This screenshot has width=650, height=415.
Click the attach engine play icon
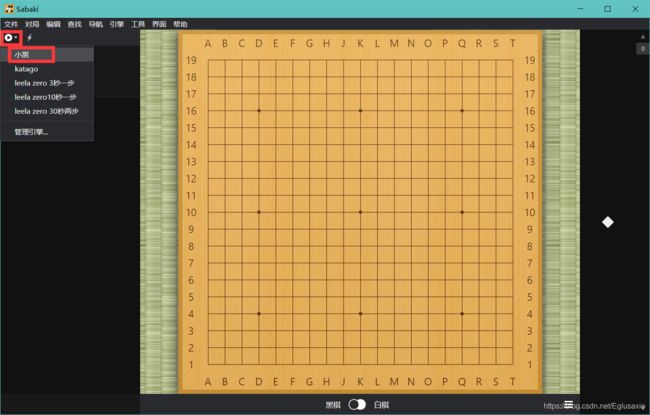point(9,37)
